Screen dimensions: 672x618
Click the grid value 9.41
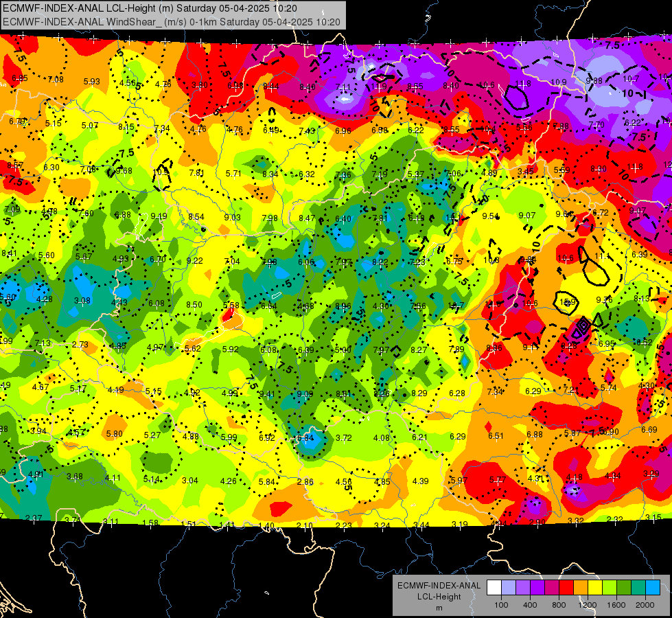pyautogui.click(x=267, y=393)
